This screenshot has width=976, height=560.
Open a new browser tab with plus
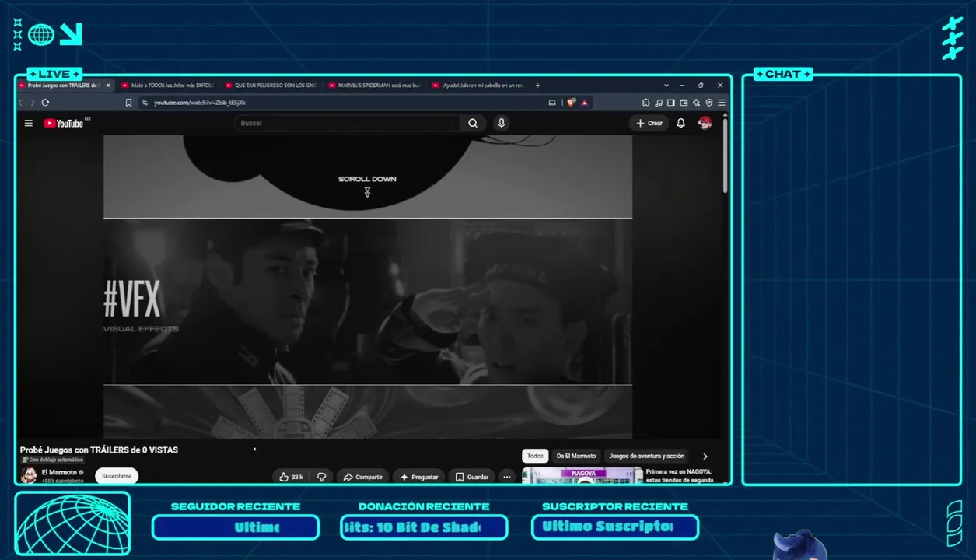537,85
